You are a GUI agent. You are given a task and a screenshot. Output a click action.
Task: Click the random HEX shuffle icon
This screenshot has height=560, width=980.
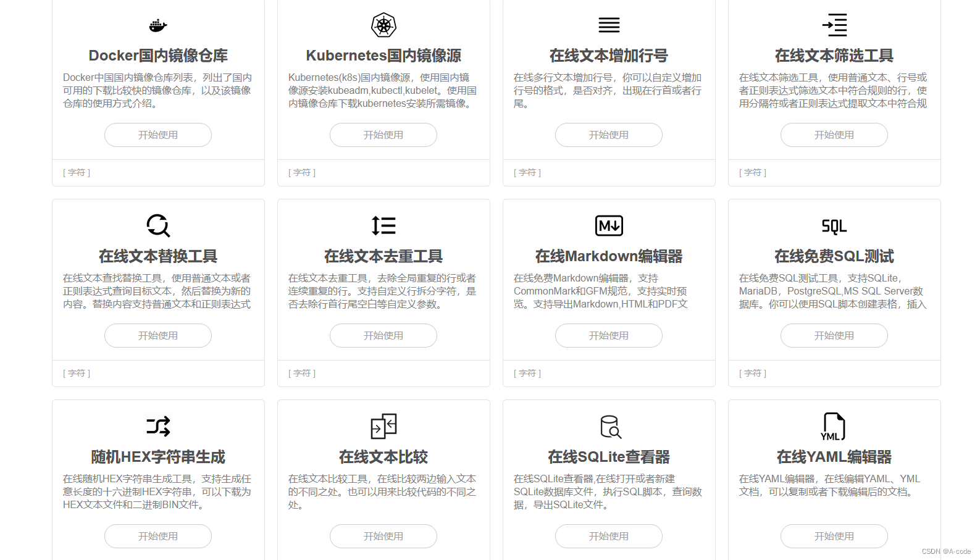(x=158, y=427)
